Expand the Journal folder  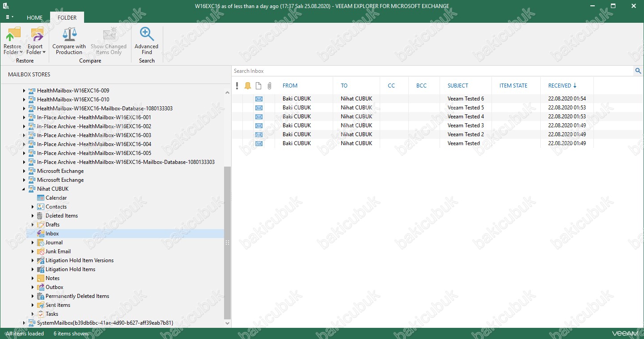pyautogui.click(x=33, y=243)
